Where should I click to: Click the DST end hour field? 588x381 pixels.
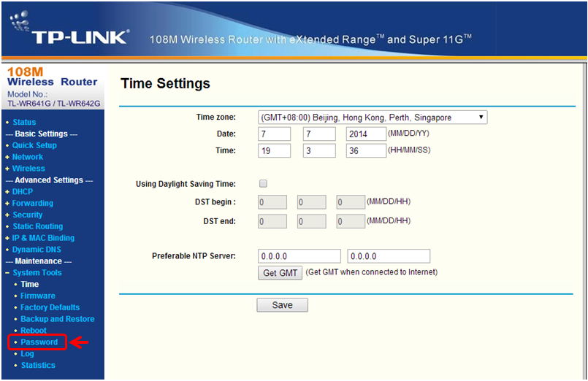(351, 221)
